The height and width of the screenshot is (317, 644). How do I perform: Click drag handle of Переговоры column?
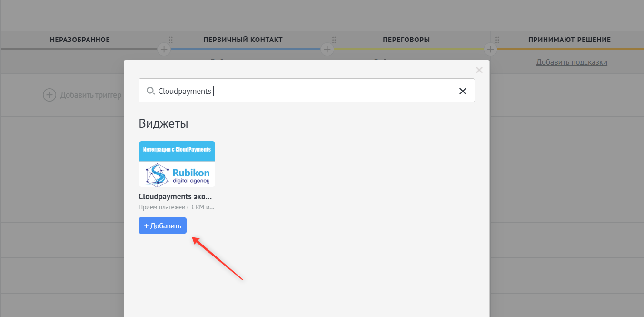(334, 40)
